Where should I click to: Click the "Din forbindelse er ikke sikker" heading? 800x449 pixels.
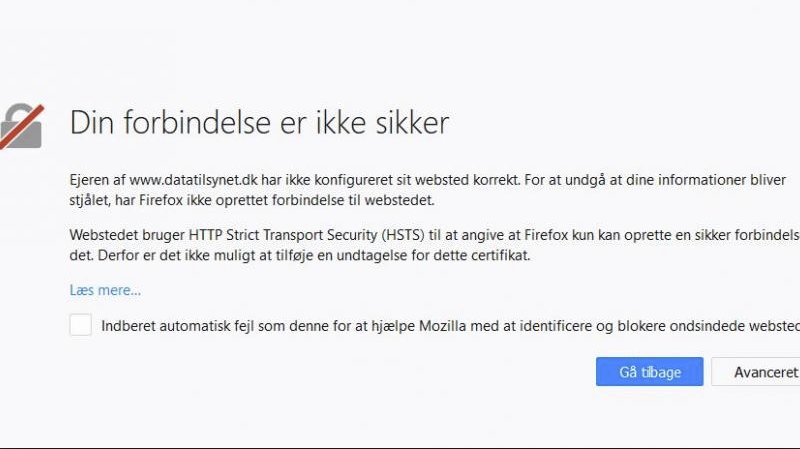pos(259,123)
